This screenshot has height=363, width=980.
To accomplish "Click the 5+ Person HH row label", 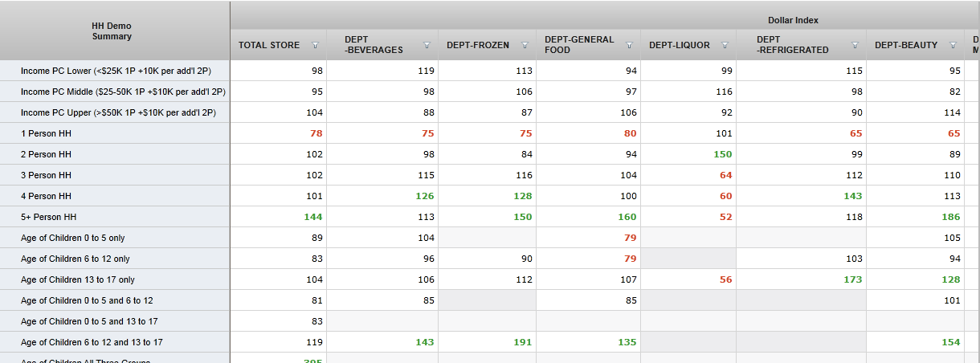I will (49, 217).
